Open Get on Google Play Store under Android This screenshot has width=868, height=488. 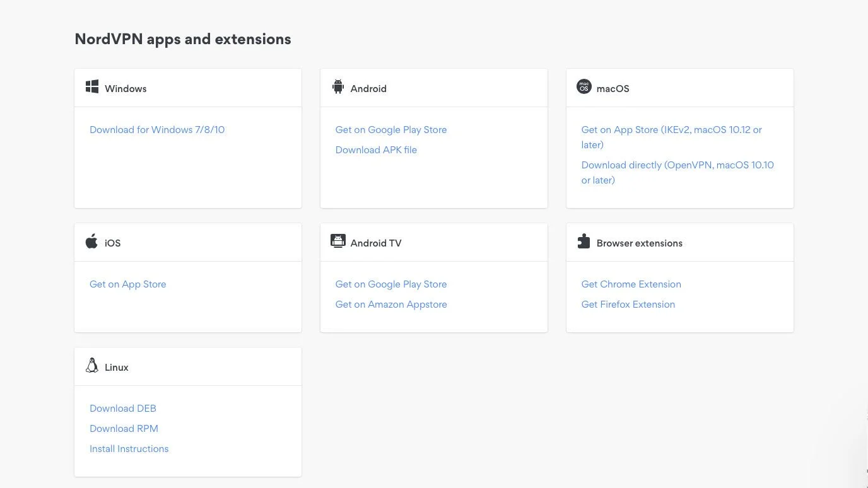click(391, 130)
